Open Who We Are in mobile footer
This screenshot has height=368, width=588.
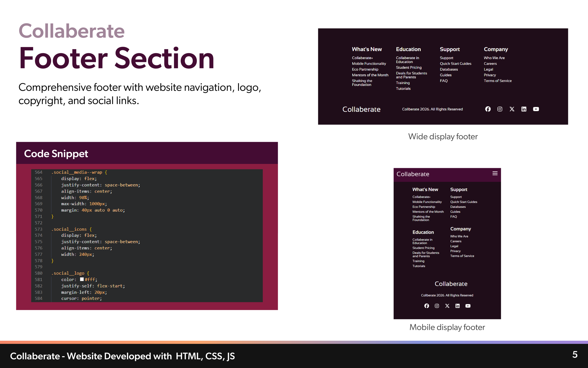click(459, 236)
